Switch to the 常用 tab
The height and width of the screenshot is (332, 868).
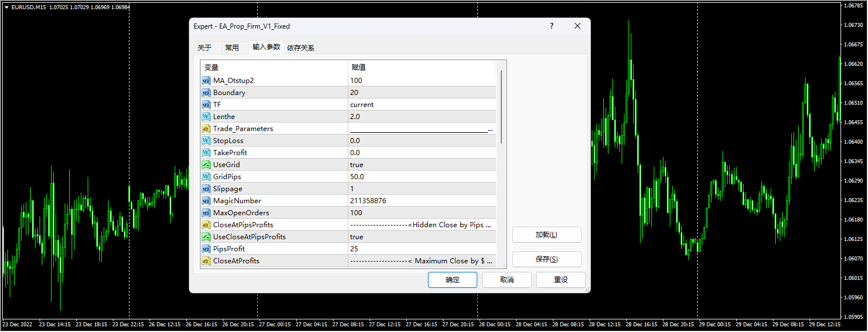234,48
